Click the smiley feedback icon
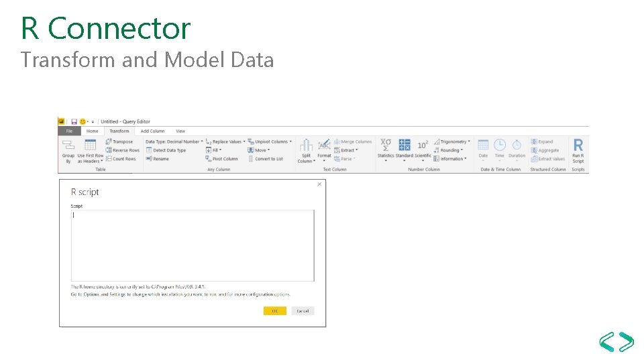 pyautogui.click(x=83, y=121)
